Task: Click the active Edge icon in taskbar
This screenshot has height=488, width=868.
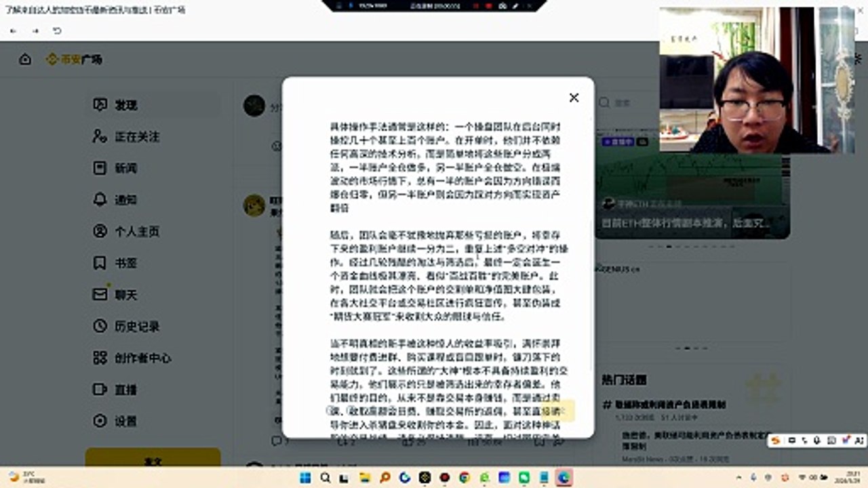Action: [x=564, y=477]
